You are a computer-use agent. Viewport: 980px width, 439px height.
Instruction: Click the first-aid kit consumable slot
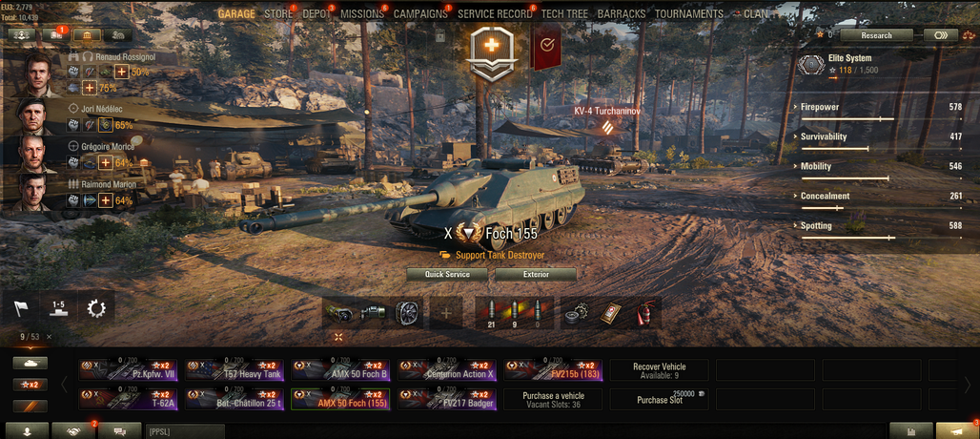(x=611, y=313)
